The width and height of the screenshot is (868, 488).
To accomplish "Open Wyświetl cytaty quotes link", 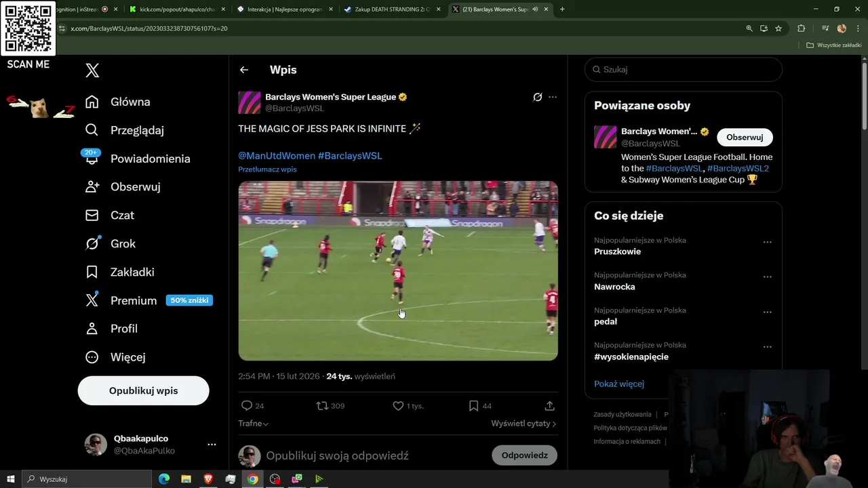I will click(x=524, y=423).
